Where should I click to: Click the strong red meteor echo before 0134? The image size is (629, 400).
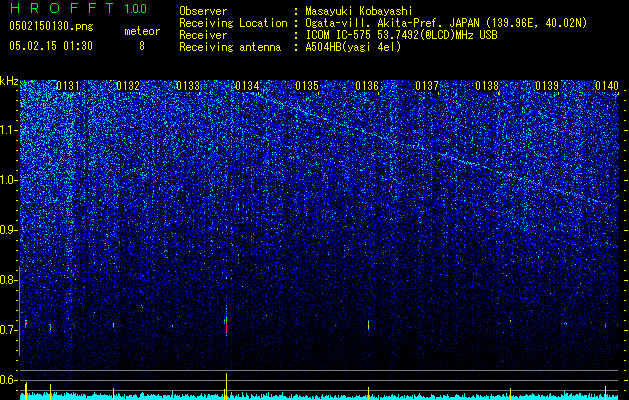(226, 325)
